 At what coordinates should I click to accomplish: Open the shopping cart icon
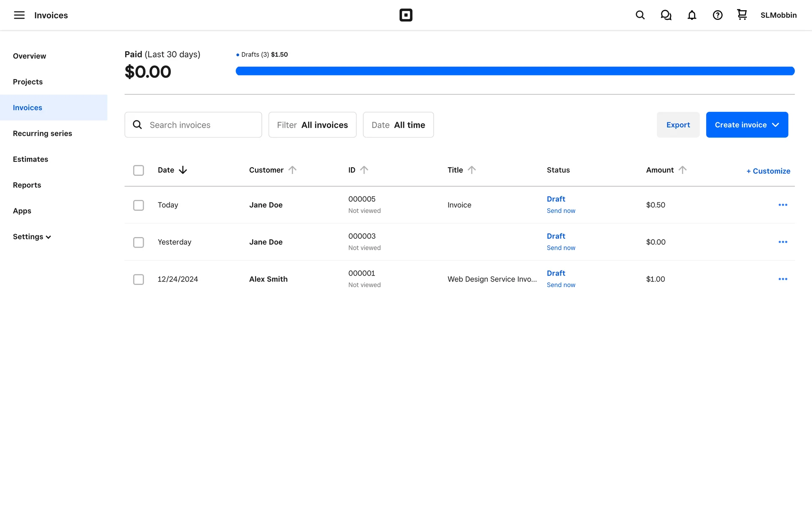(742, 15)
